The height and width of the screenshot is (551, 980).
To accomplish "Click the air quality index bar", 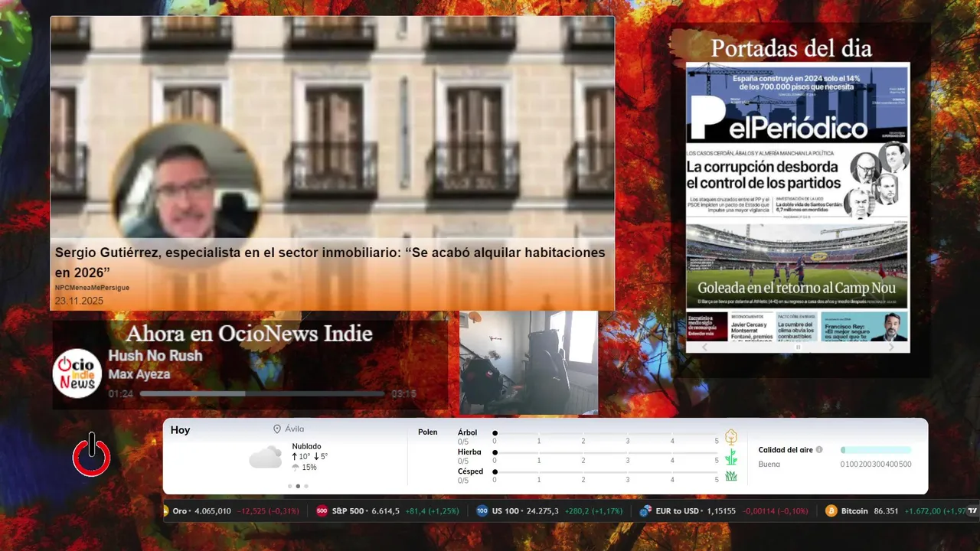I will 876,450.
